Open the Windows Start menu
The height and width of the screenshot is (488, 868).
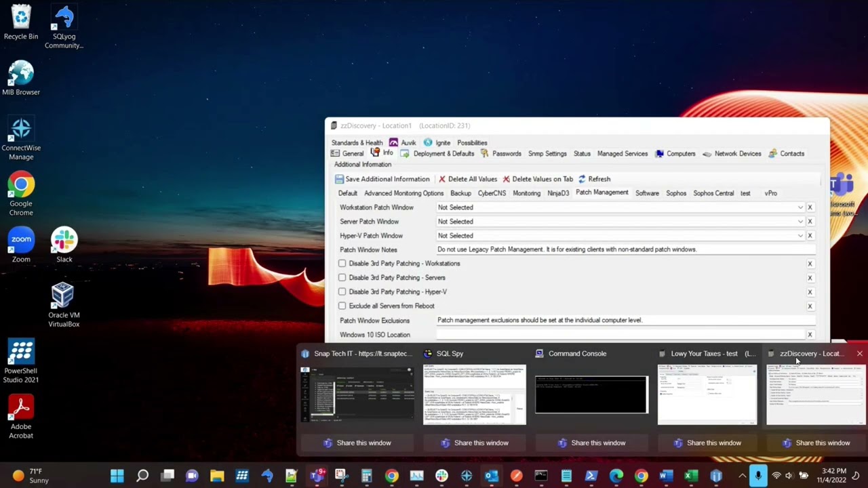pos(117,476)
